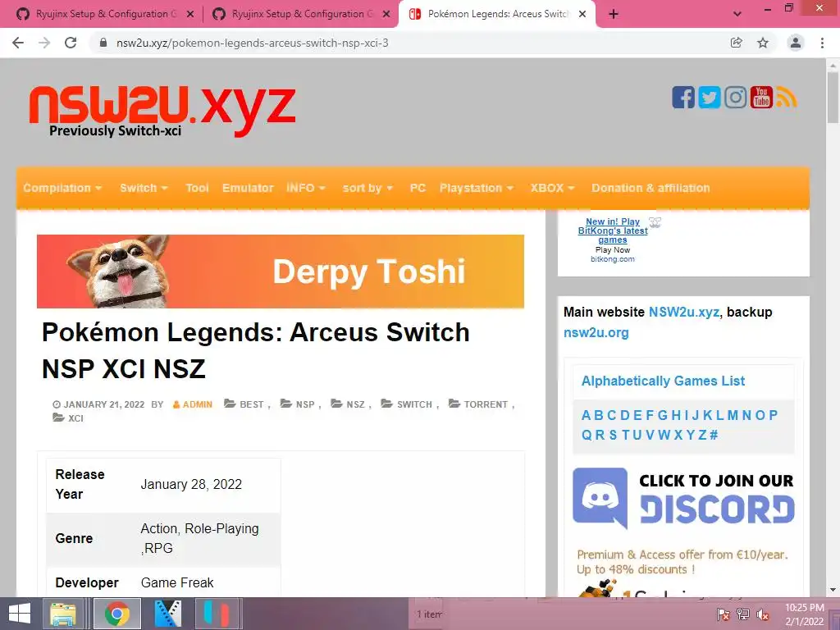Select letter P in the games list
The width and height of the screenshot is (840, 630).
pos(773,415)
